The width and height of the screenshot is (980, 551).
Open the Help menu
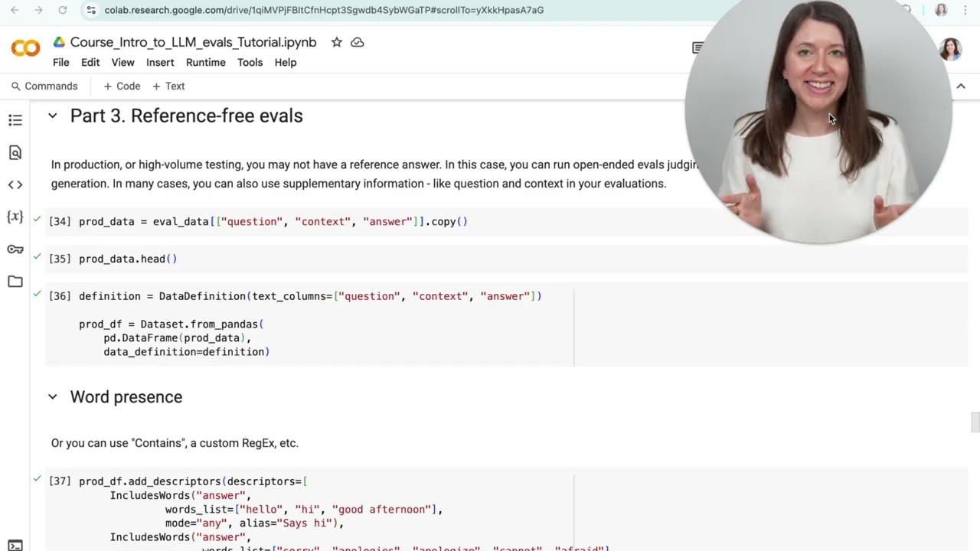(x=286, y=63)
